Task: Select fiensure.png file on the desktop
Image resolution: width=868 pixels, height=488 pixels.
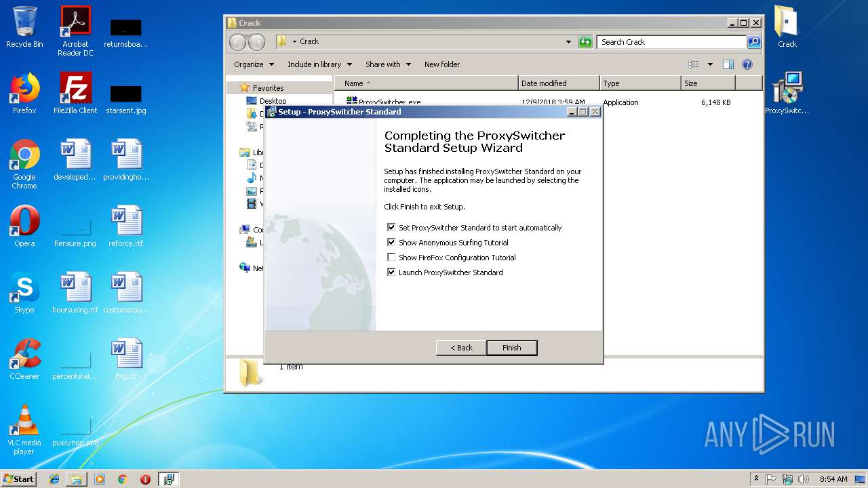Action: (75, 230)
